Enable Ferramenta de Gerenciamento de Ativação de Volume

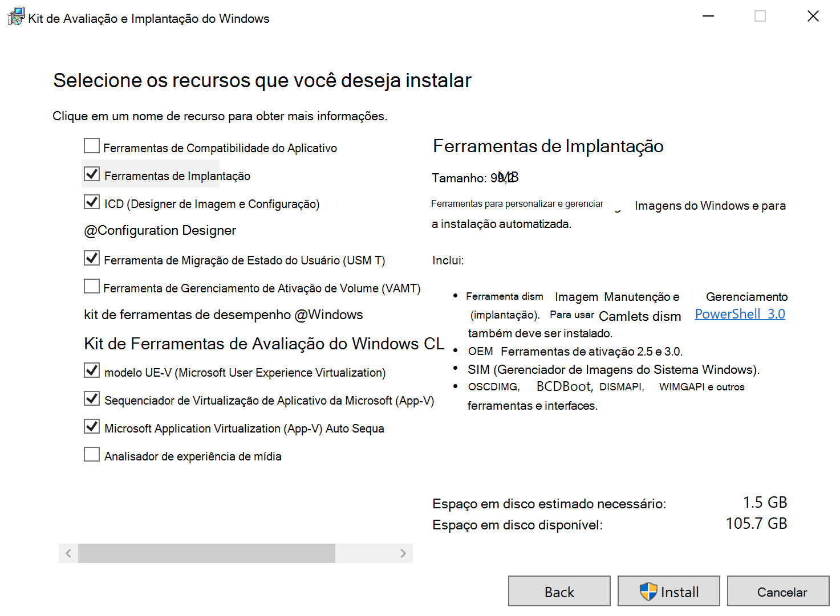[x=91, y=285]
